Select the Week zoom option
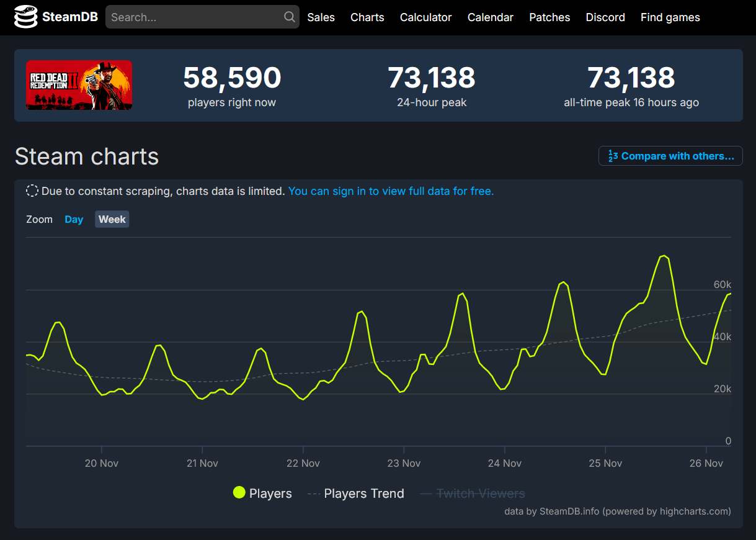 tap(112, 219)
